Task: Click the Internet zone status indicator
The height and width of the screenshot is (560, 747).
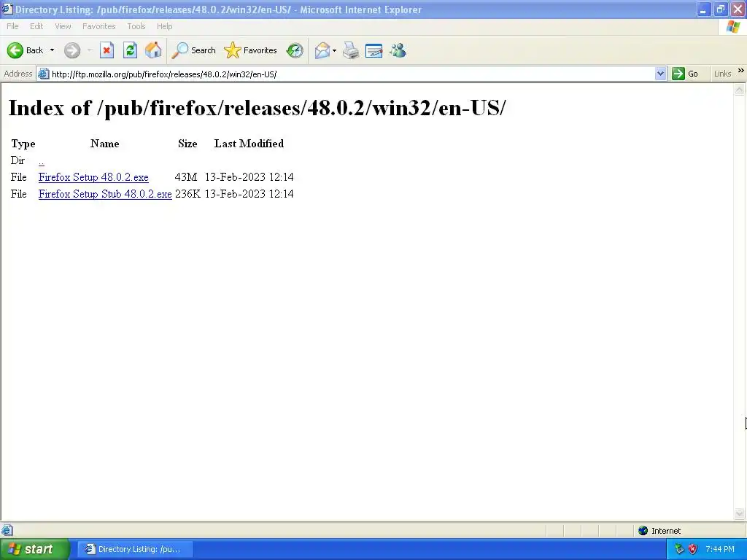Action: click(659, 531)
